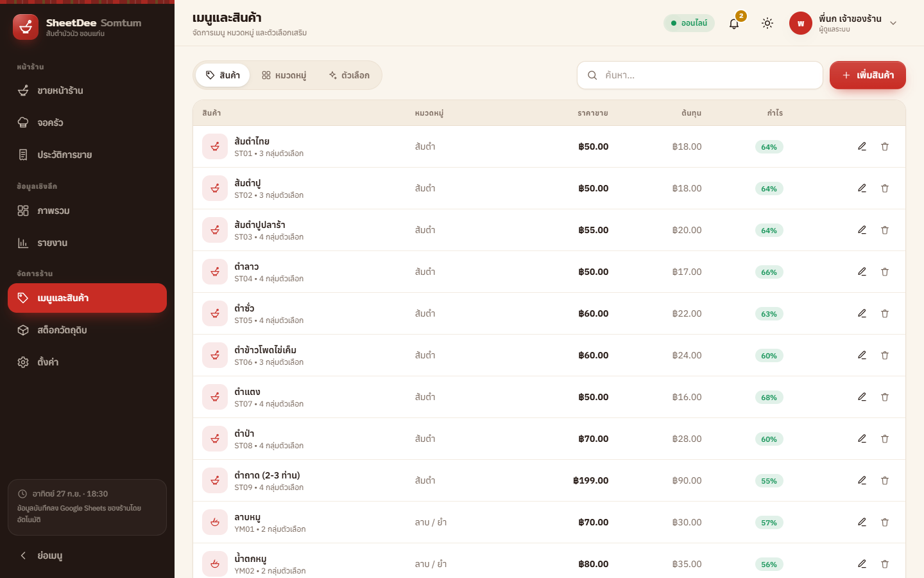
Task: Edit the ส้มตำปู product
Action: coord(862,188)
